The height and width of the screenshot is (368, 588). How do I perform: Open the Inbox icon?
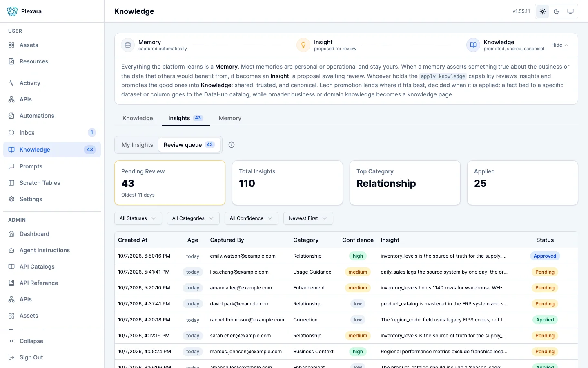[11, 132]
